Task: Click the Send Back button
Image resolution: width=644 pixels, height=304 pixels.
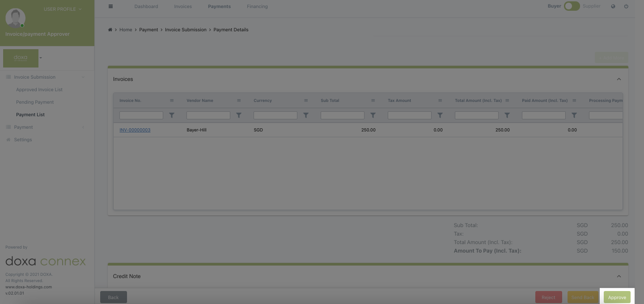Action: pyautogui.click(x=583, y=297)
